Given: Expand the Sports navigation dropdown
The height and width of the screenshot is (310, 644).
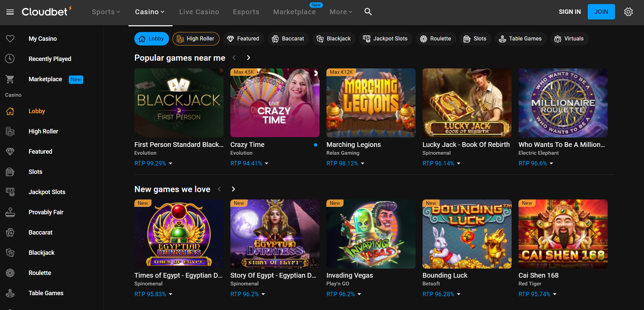Looking at the screenshot, I should [106, 12].
